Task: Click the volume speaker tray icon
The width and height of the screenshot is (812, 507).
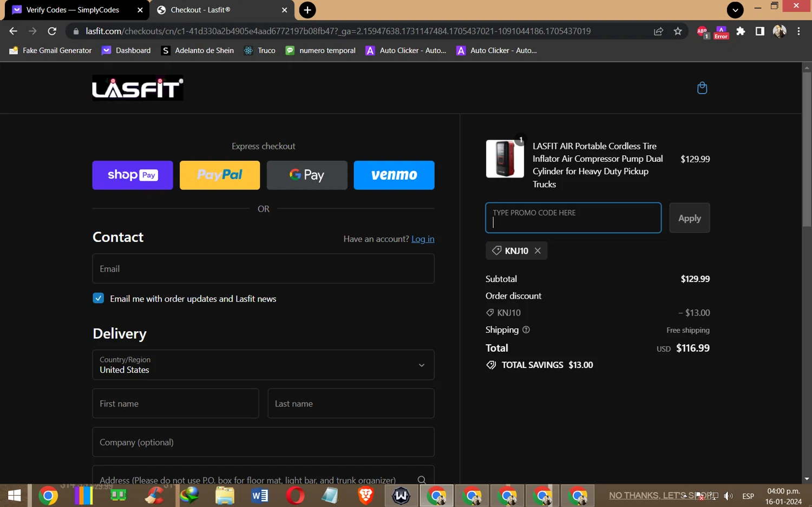Action: coord(729,496)
